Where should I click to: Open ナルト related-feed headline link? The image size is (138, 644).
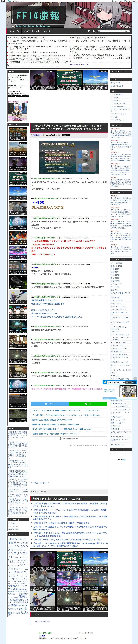pos(66,411)
